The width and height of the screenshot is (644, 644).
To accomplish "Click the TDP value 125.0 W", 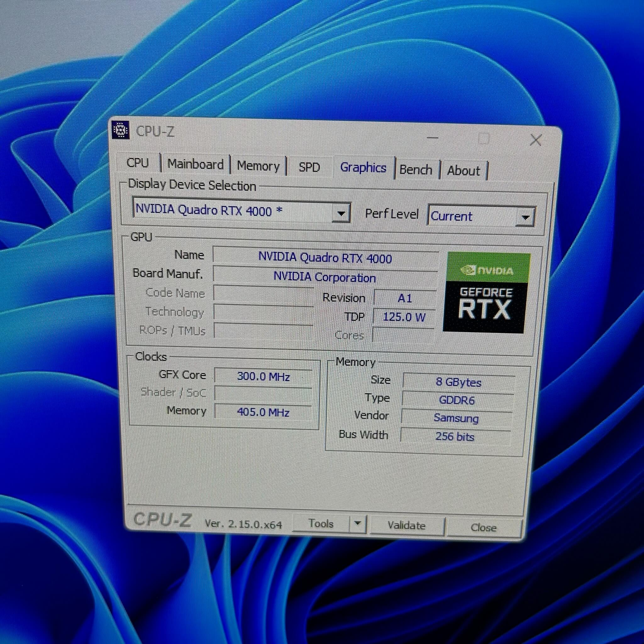I will (404, 317).
